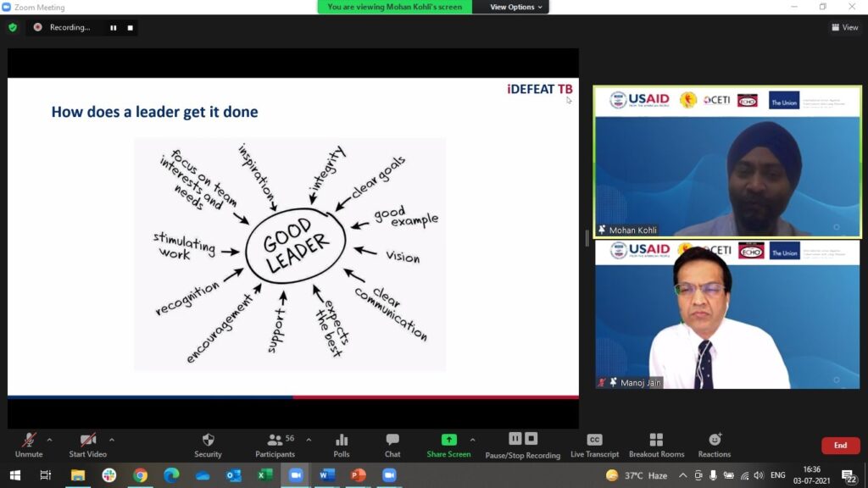Image resolution: width=868 pixels, height=488 pixels.
Task: Open the View Options dropdown at top
Action: 516,7
